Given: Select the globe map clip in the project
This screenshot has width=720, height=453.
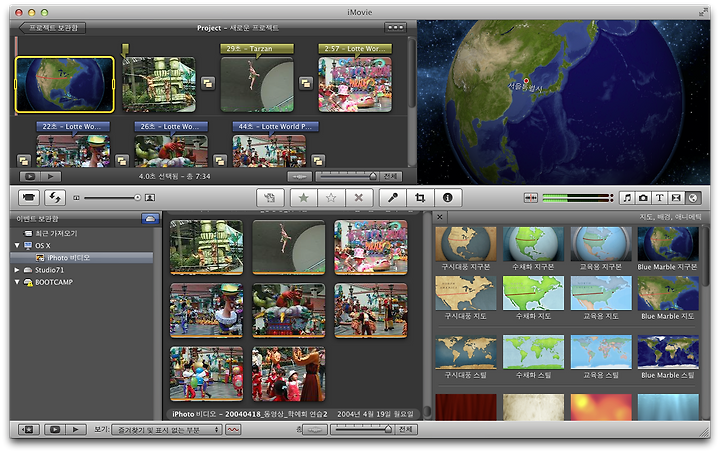Looking at the screenshot, I should (65, 84).
